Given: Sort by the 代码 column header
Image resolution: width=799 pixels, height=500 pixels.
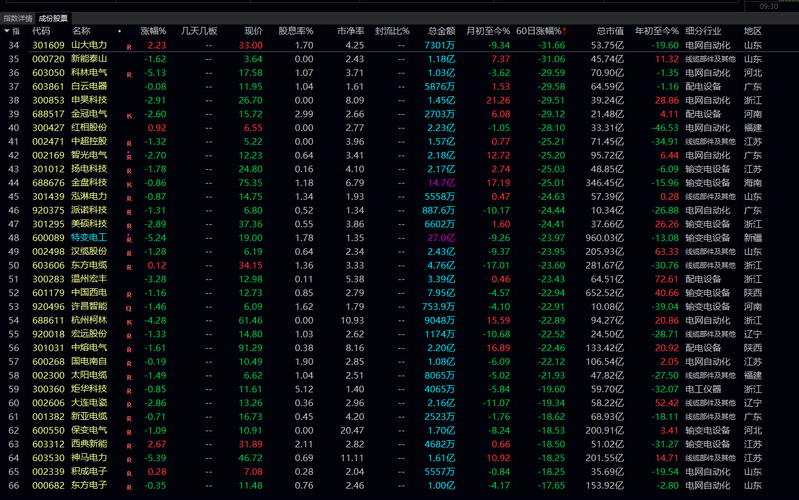Looking at the screenshot, I should click(x=41, y=31).
